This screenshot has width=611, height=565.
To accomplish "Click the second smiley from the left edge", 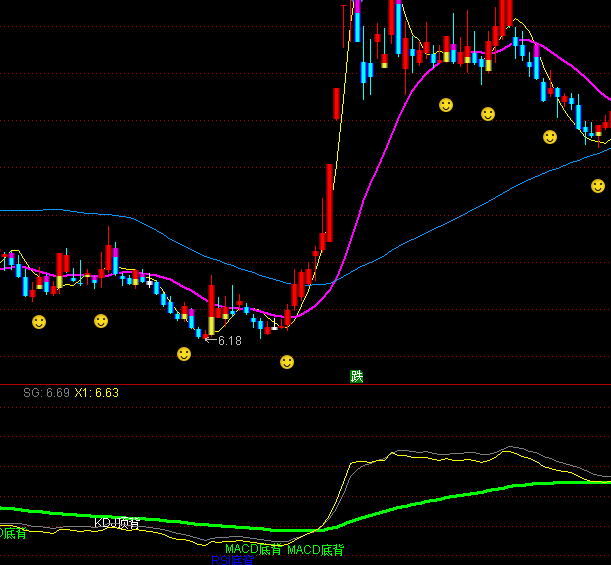I will click(101, 321).
